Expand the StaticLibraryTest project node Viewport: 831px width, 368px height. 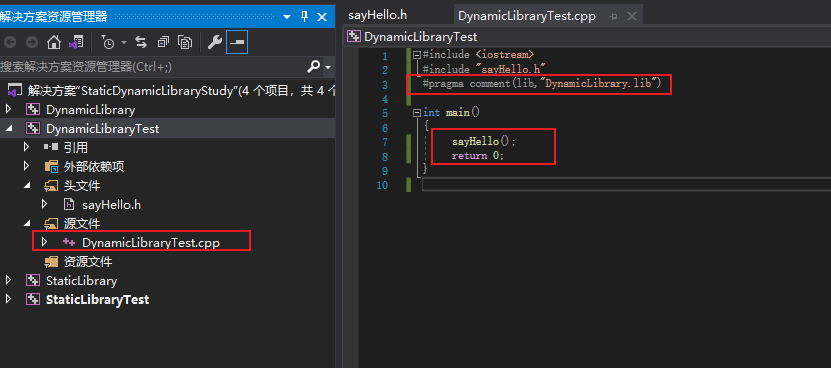pos(8,300)
